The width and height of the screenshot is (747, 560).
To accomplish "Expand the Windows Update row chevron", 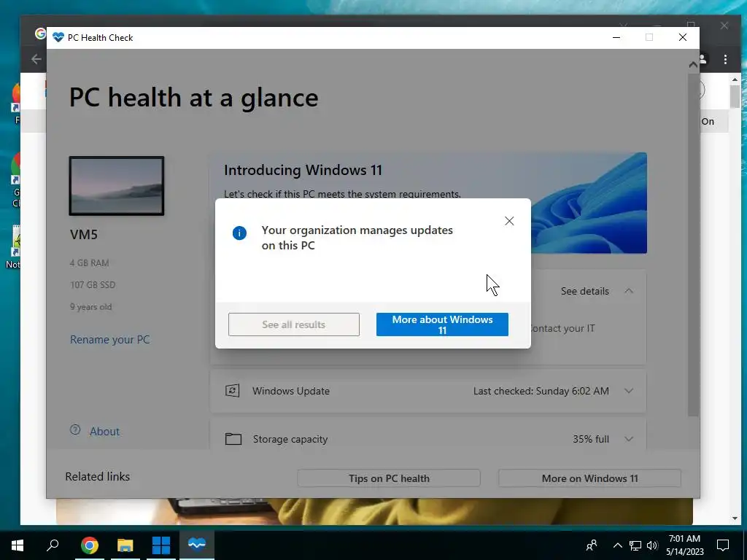I will coord(629,391).
